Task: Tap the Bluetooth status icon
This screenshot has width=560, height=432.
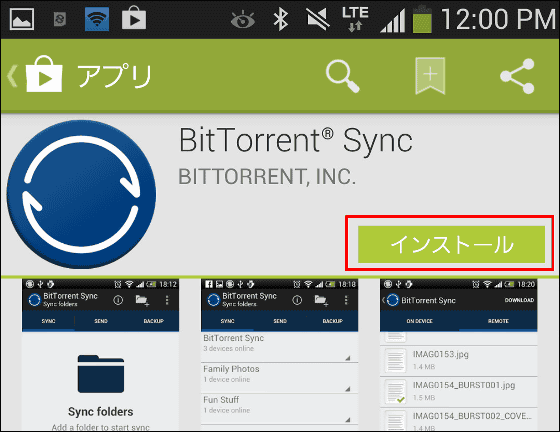Action: (281, 19)
